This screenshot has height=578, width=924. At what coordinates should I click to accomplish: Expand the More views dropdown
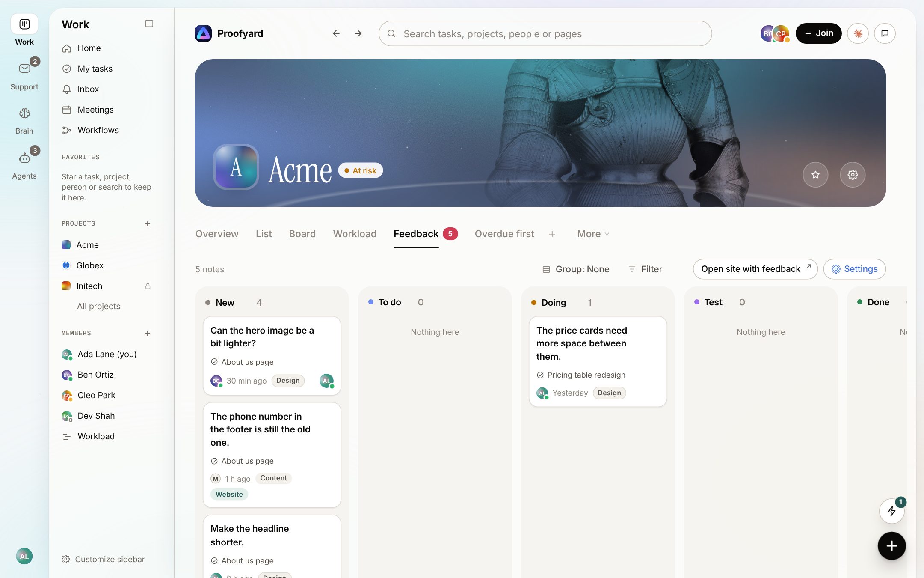593,234
